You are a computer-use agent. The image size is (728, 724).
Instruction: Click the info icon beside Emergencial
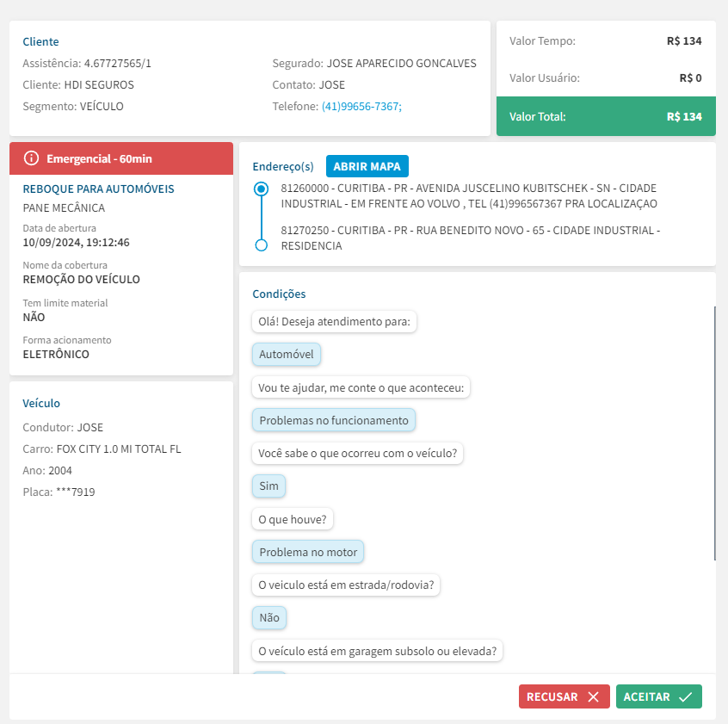pos(32,158)
